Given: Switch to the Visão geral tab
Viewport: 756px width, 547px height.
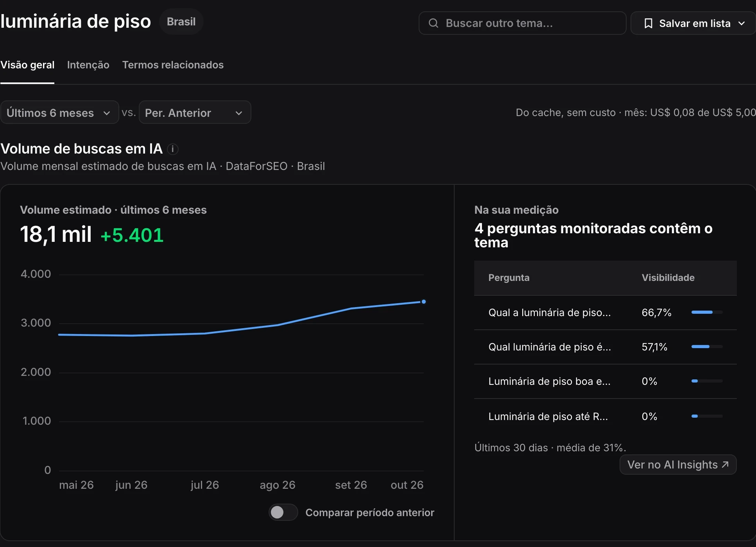Looking at the screenshot, I should [27, 65].
